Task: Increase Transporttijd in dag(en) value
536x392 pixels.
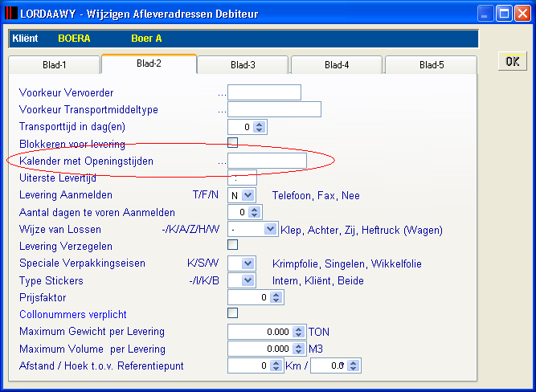Action: (259, 125)
